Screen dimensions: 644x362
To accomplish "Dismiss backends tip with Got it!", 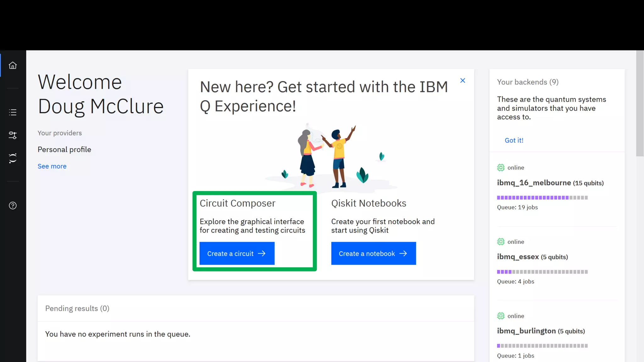I will pos(514,140).
